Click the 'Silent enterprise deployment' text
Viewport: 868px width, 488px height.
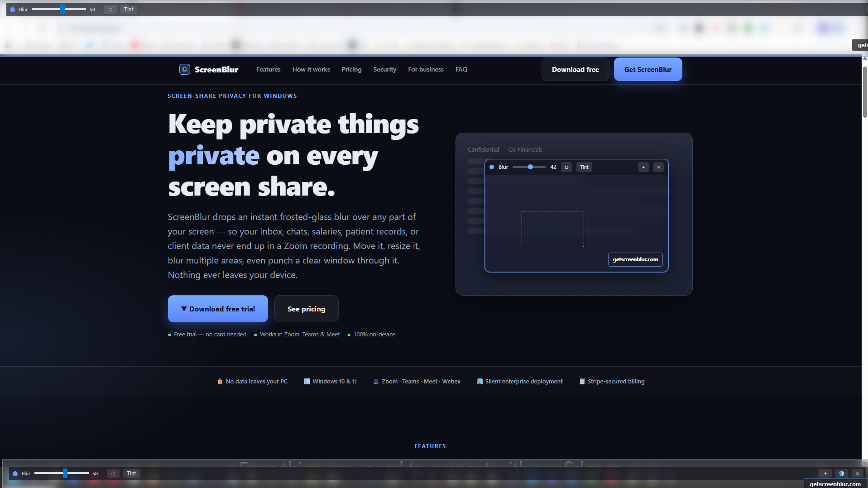[524, 382]
